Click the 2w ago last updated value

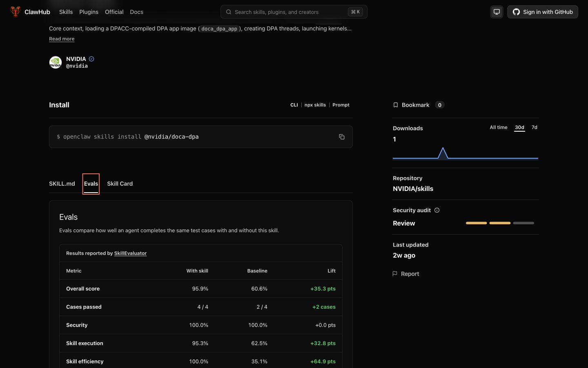[404, 256]
